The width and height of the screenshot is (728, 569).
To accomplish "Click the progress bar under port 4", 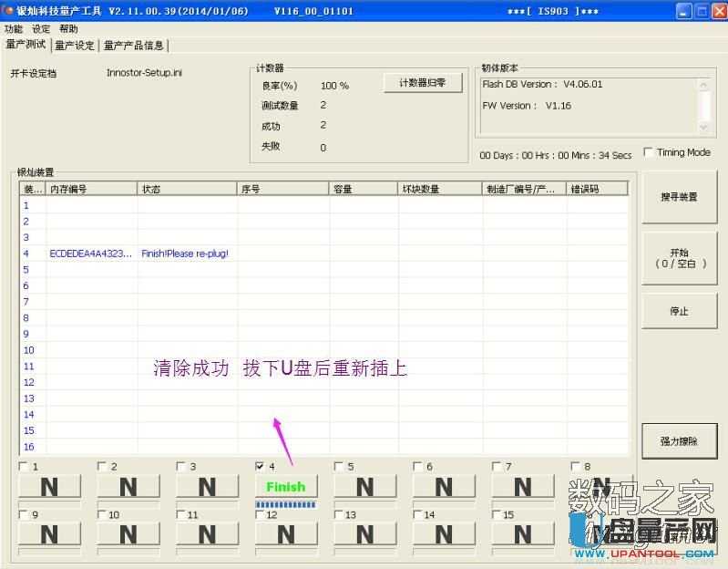I will pyautogui.click(x=285, y=503).
